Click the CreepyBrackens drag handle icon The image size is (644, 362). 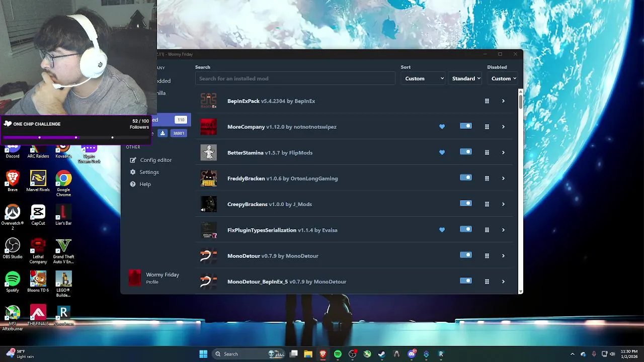coord(487,204)
